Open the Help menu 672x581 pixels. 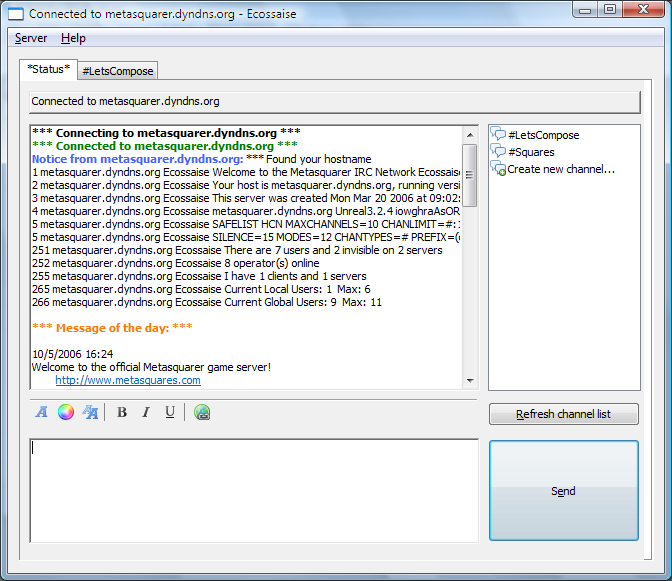pyautogui.click(x=73, y=38)
